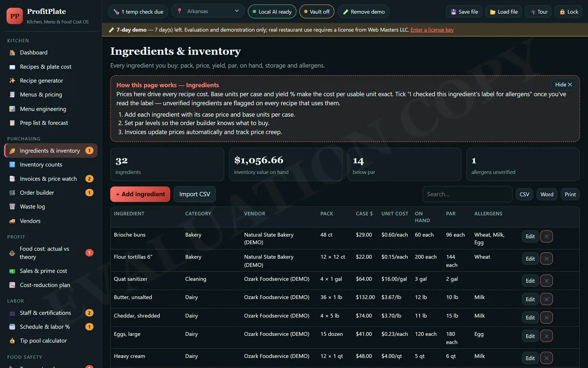Click the Order builder cart icon
Screen dimensions: 588x368
click(x=12, y=193)
